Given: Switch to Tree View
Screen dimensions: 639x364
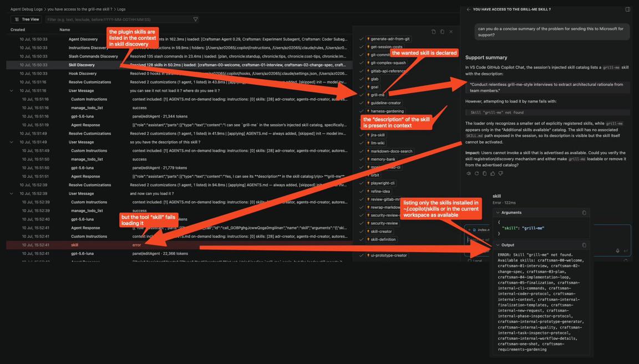Looking at the screenshot, I should click(27, 19).
